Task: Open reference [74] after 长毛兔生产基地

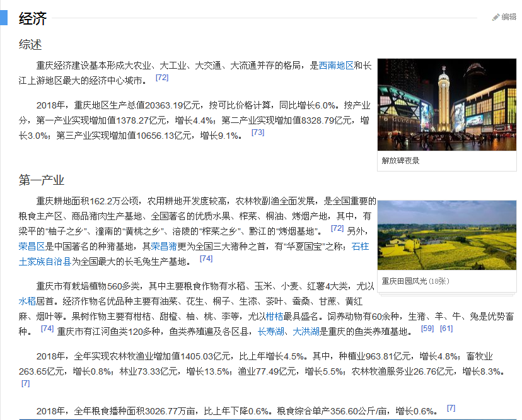Action: pyautogui.click(x=206, y=259)
